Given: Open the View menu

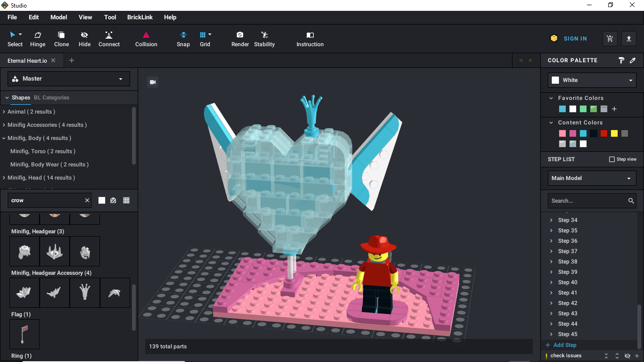Looking at the screenshot, I should pyautogui.click(x=85, y=17).
